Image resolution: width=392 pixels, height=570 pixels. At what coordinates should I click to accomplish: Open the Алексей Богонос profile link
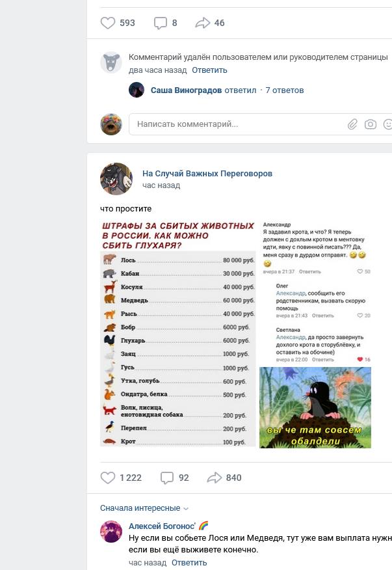[x=162, y=526]
